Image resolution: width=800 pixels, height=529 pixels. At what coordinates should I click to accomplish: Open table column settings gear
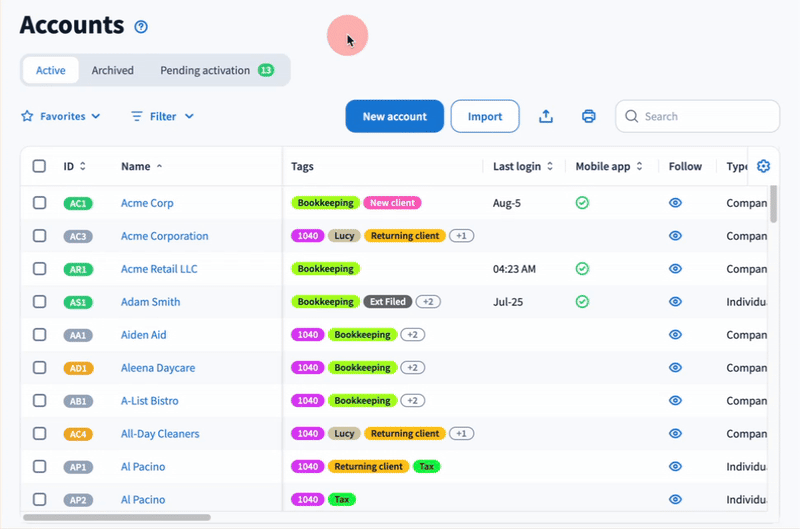pyautogui.click(x=764, y=166)
